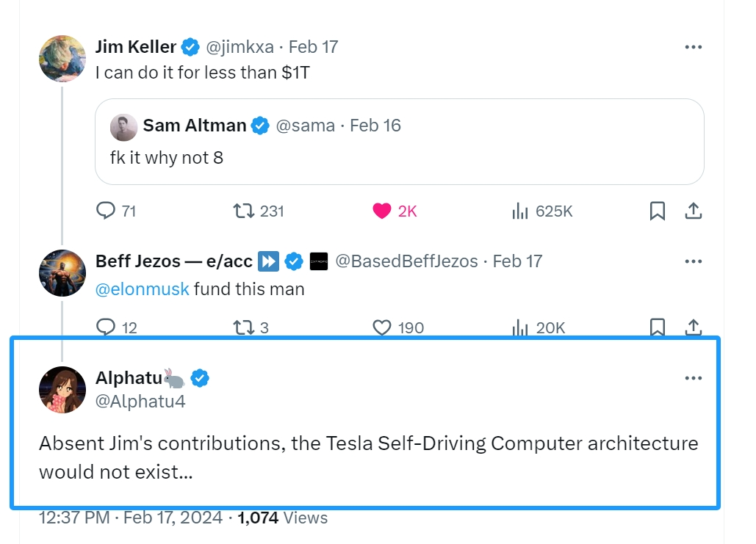This screenshot has width=756, height=544.
Task: Open more options on Beff Jezos' tweet
Action: point(693,261)
